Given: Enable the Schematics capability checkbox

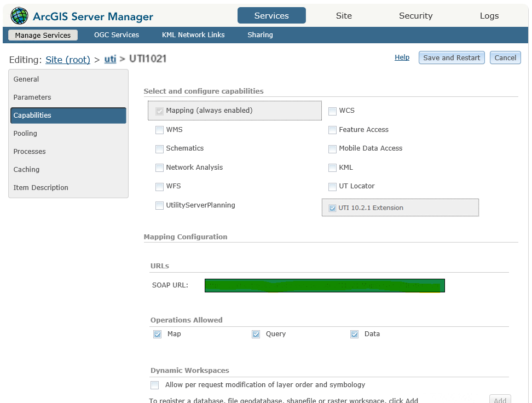Looking at the screenshot, I should click(x=159, y=149).
